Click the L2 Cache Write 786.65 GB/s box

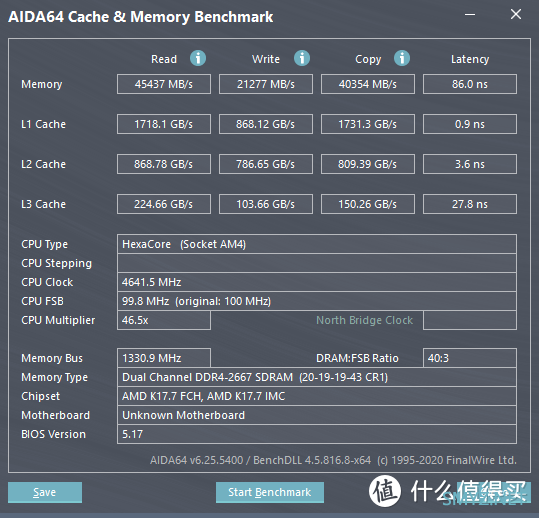[x=266, y=164]
